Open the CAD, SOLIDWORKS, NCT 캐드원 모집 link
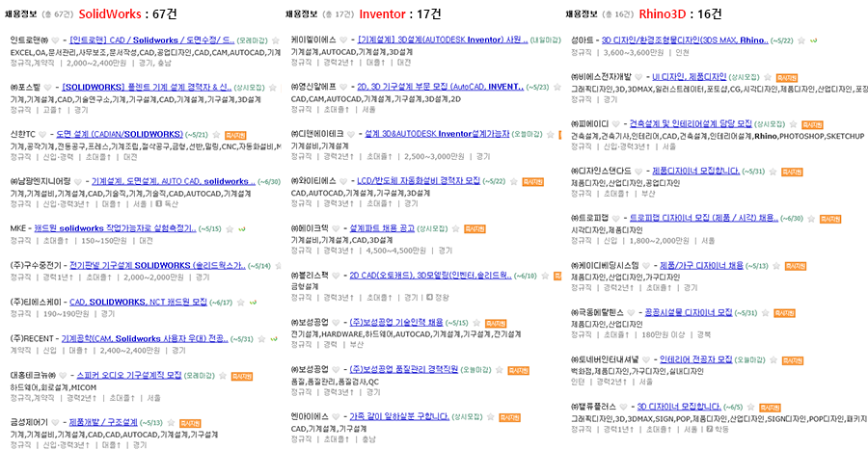 coord(138,303)
